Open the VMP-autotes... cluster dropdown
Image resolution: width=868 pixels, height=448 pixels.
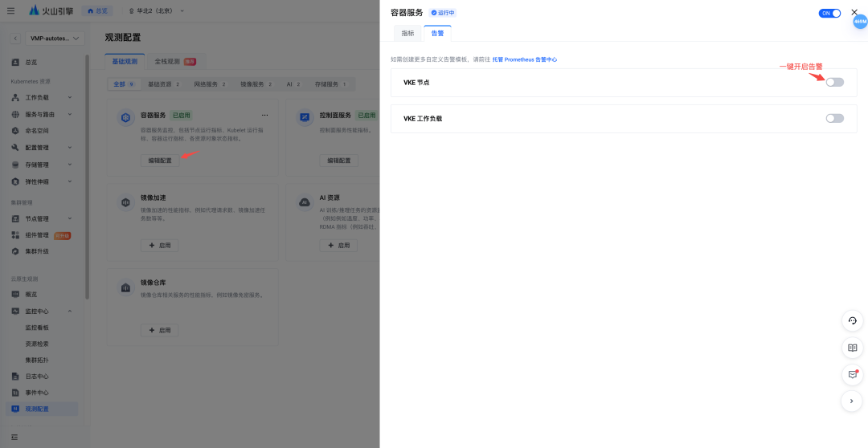point(55,39)
